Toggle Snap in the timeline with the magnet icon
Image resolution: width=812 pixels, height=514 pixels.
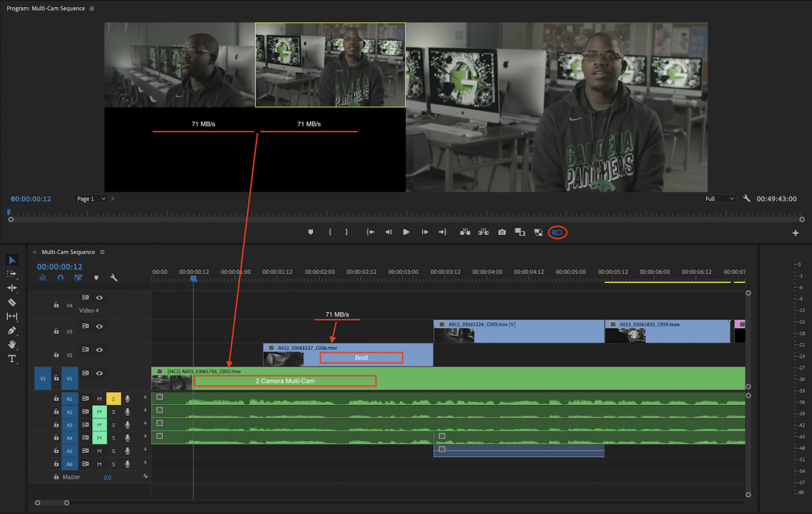click(60, 278)
